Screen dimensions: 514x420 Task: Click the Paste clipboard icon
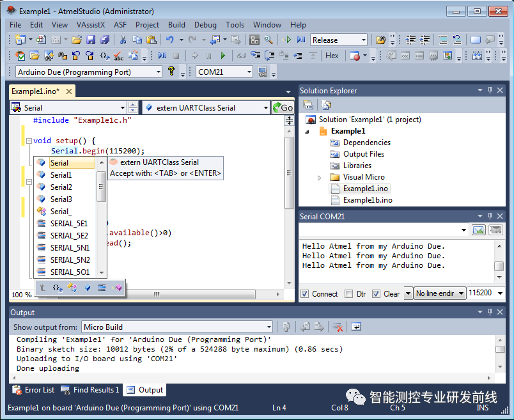[151, 40]
